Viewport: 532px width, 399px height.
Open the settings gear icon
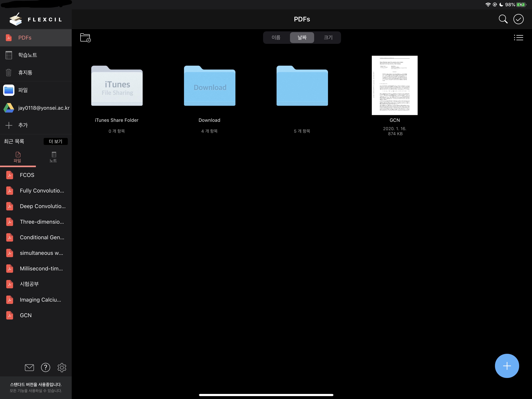62,367
